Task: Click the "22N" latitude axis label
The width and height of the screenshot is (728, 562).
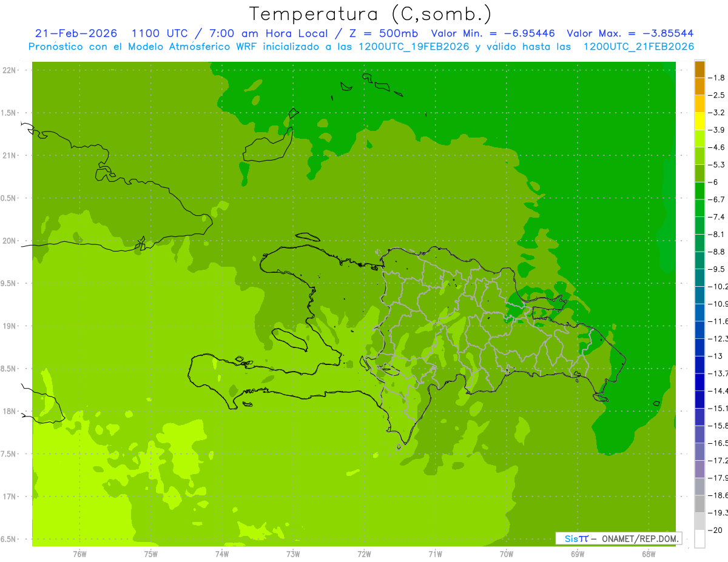Action: (10, 70)
